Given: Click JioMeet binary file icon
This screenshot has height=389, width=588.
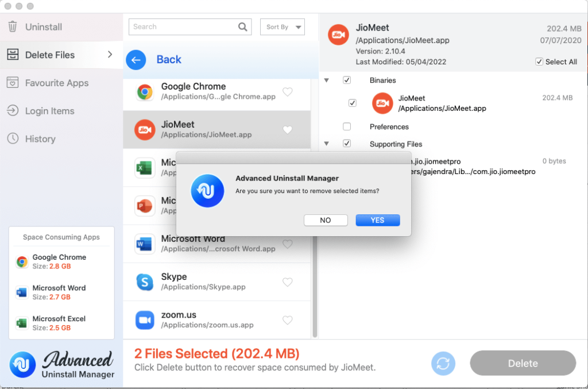Looking at the screenshot, I should point(382,103).
